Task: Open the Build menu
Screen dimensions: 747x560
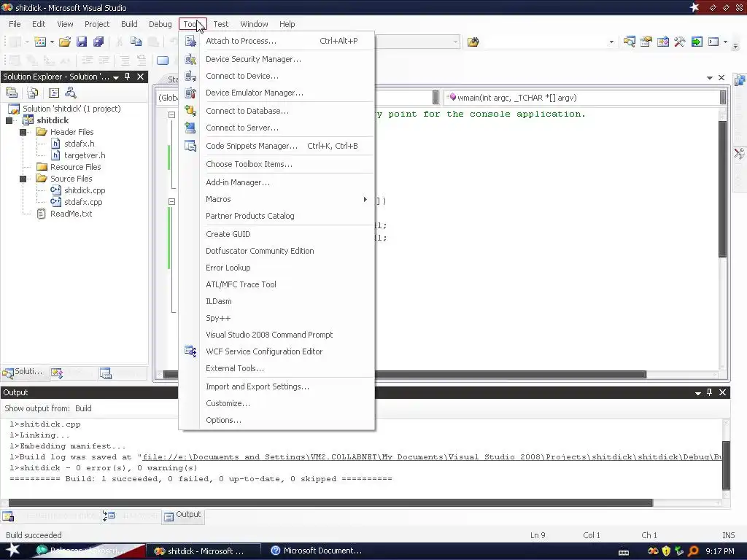Action: (129, 24)
